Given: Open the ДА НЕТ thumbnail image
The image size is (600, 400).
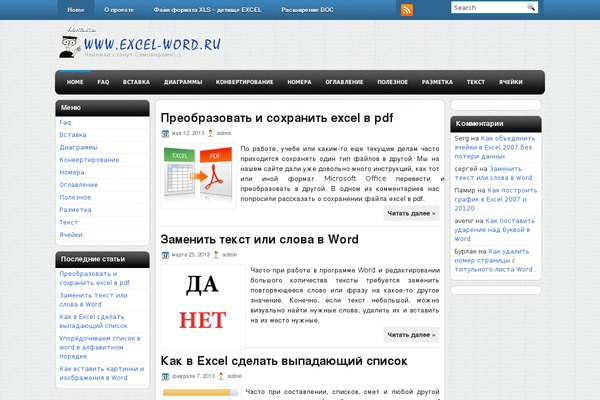Looking at the screenshot, I should click(203, 307).
